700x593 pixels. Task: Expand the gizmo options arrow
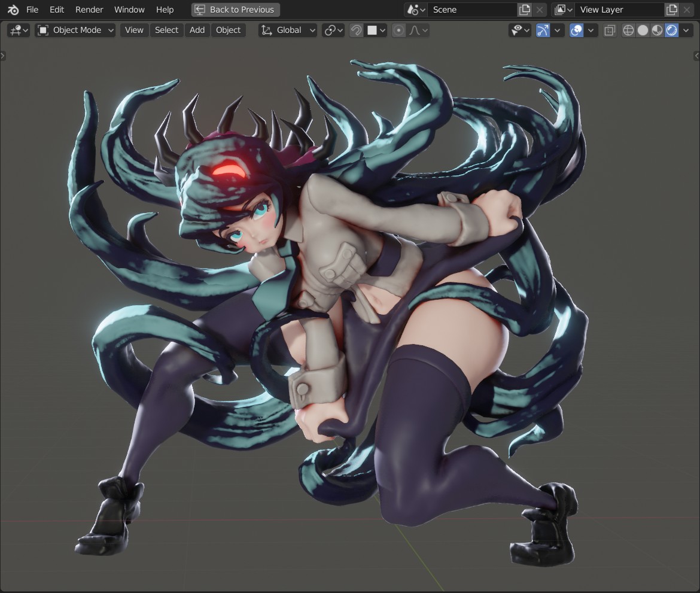(x=557, y=30)
